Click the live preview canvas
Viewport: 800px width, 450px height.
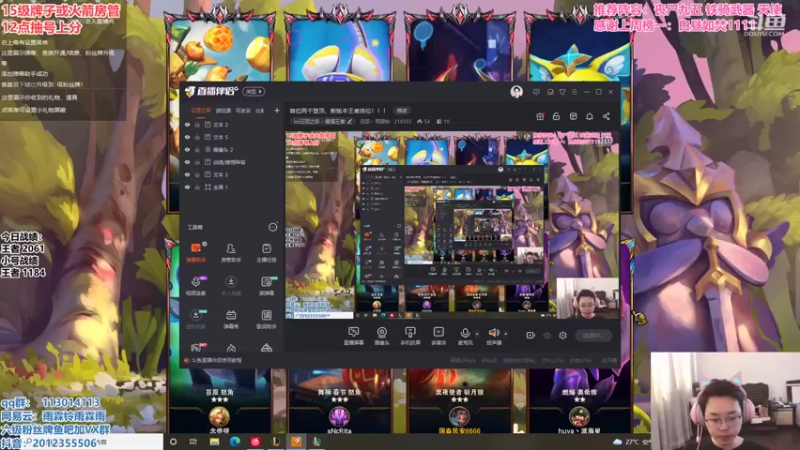tap(452, 225)
